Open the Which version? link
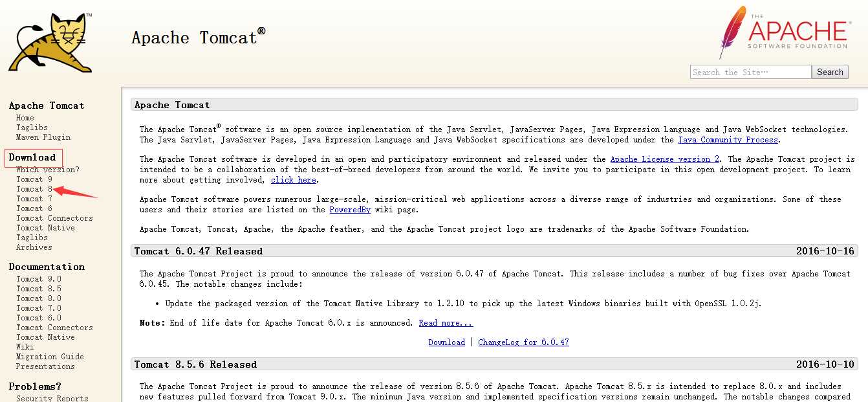This screenshot has height=402, width=868. coord(48,170)
